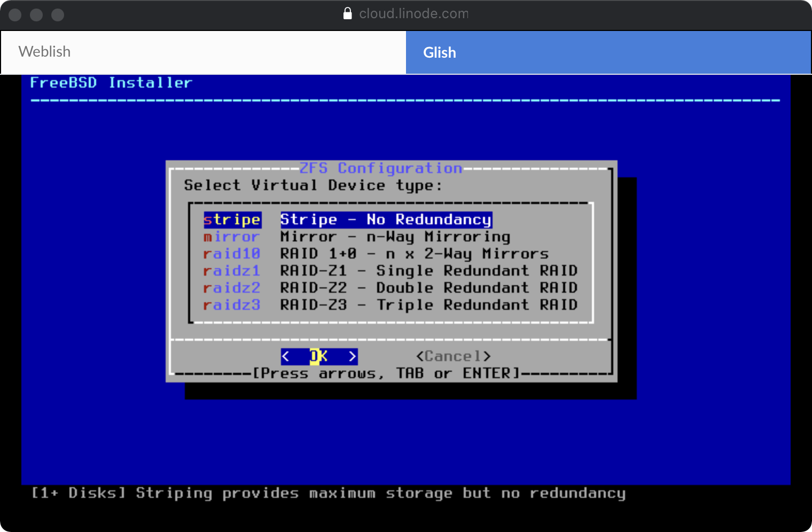Viewport: 812px width, 532px height.
Task: Pick the 'raidz1' tag in the list
Action: pos(231,271)
